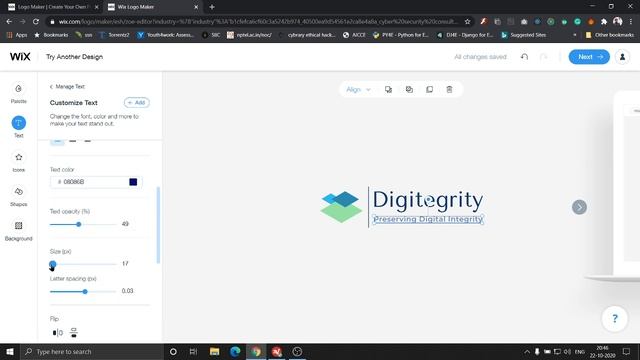Viewport: 640px width, 360px height.
Task: Go back to Manage Text
Action: point(67,87)
